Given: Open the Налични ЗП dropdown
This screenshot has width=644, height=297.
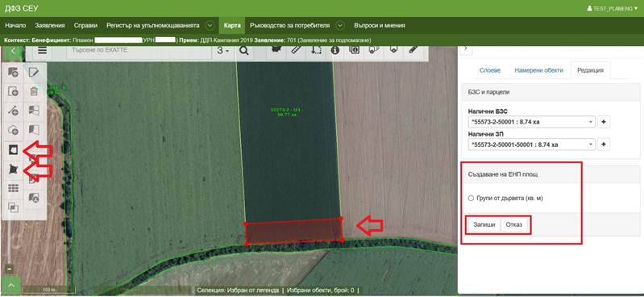Looking at the screenshot, I should [x=532, y=144].
